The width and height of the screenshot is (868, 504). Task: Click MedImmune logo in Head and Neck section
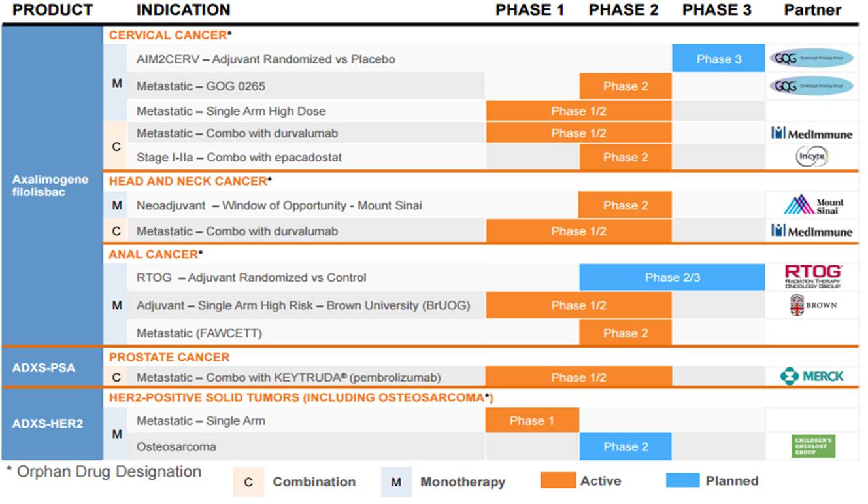point(812,231)
